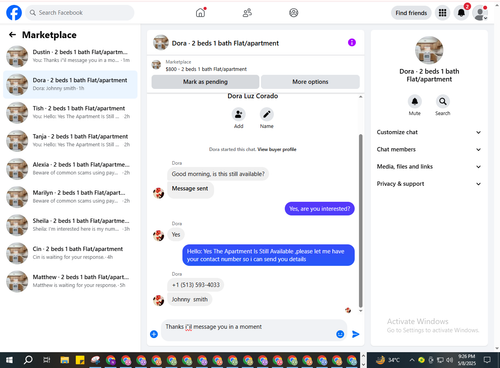Open Windows taskbar search

[28, 360]
